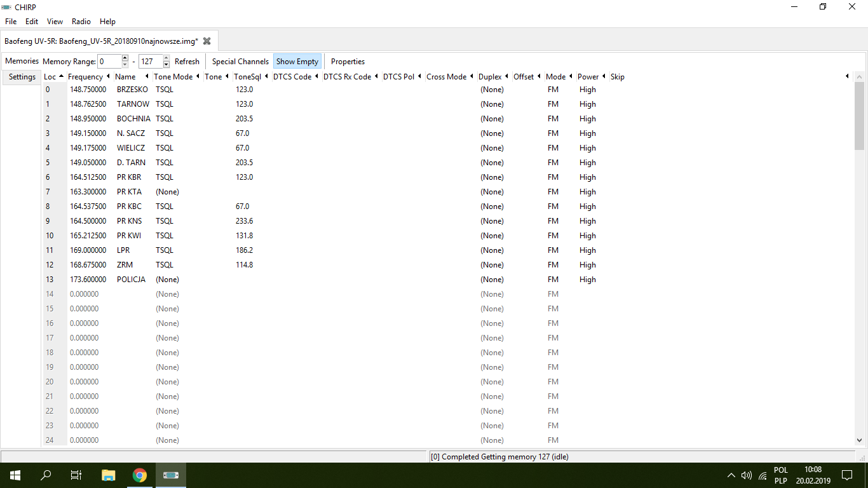Click the vertical scrollbar up arrow
The width and height of the screenshot is (868, 488).
tap(860, 77)
